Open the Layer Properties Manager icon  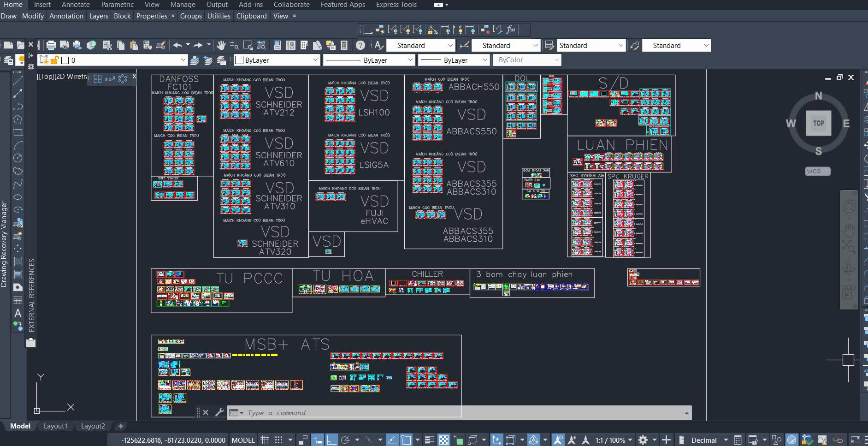pos(8,60)
